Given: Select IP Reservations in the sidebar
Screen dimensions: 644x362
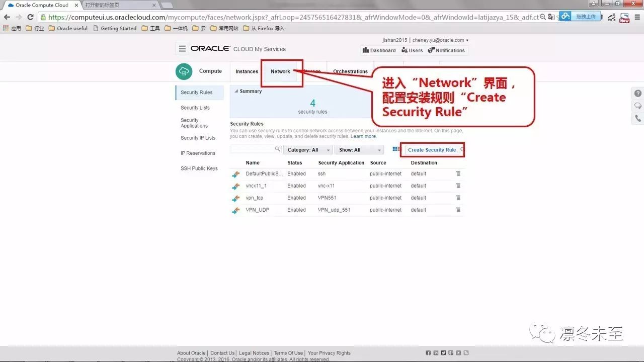Looking at the screenshot, I should [x=198, y=153].
